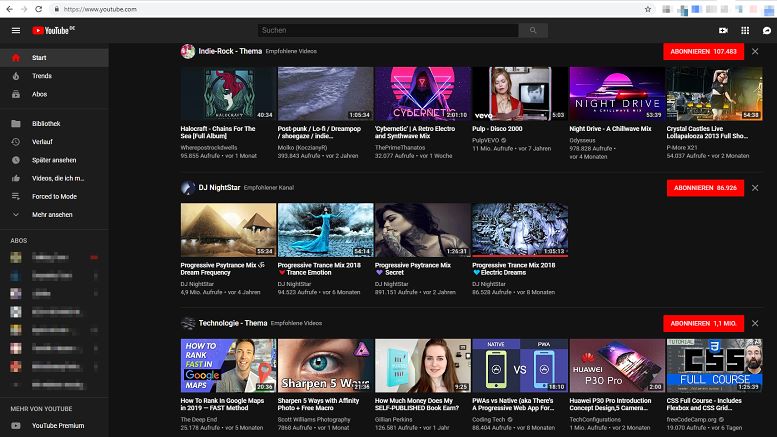Viewport: 777px width, 437px height.
Task: Click the Verlauf history icon
Action: tap(16, 142)
